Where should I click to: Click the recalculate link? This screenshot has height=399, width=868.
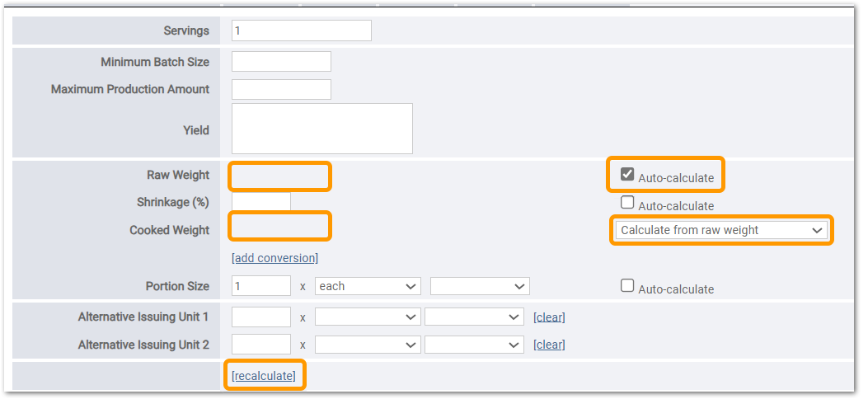click(264, 376)
